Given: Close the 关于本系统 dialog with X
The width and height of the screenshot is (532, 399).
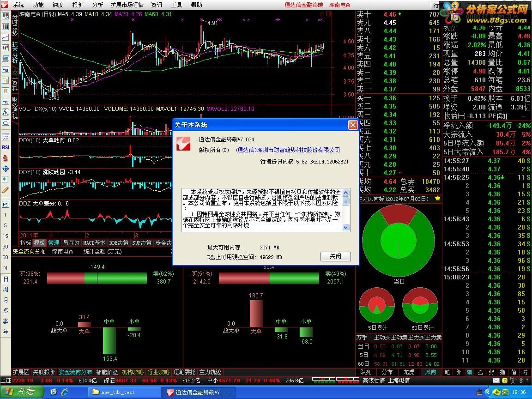Looking at the screenshot, I should [353, 125].
